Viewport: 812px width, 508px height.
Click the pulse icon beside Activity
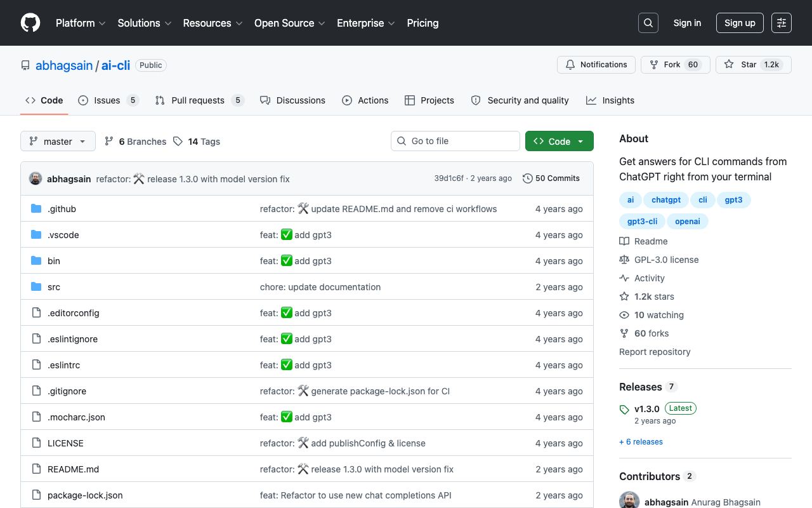(624, 278)
